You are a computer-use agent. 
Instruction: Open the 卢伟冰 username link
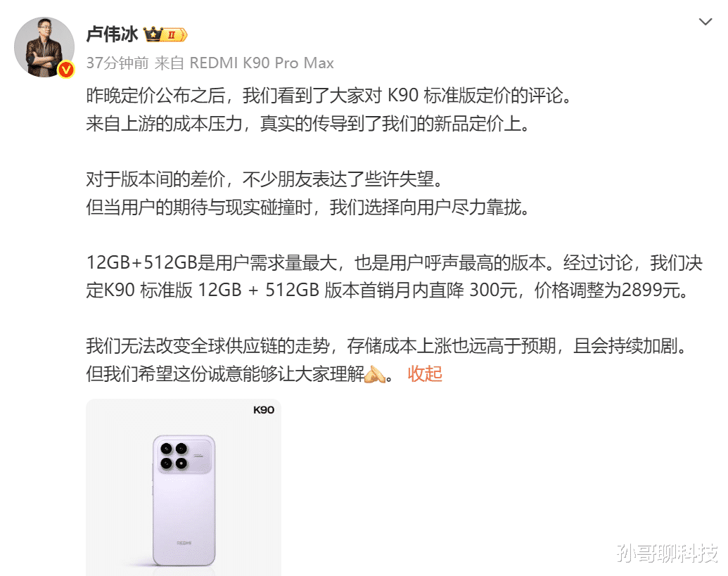113,34
